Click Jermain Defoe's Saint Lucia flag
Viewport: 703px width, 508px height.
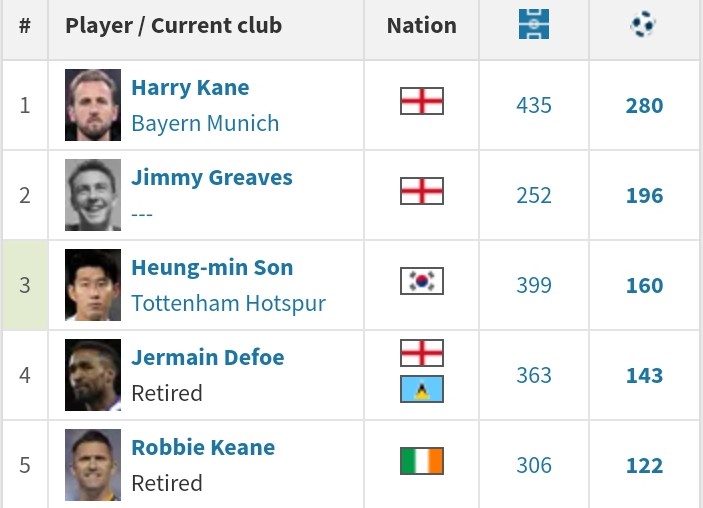coord(422,389)
